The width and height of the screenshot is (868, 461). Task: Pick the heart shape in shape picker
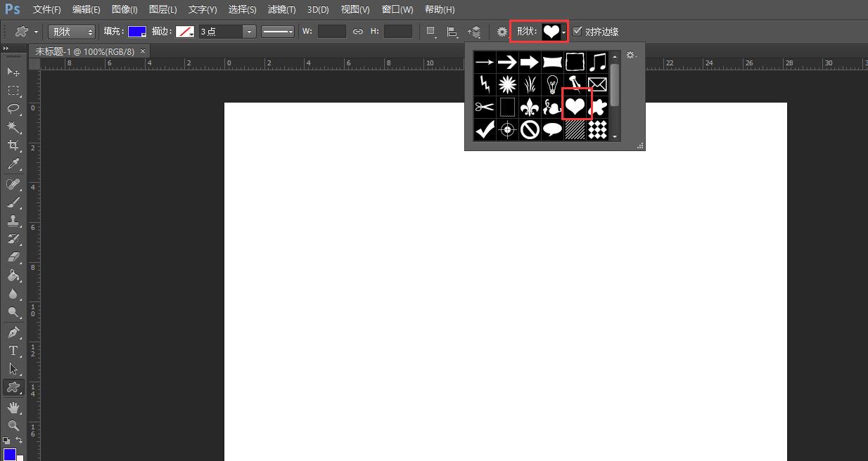coord(575,107)
